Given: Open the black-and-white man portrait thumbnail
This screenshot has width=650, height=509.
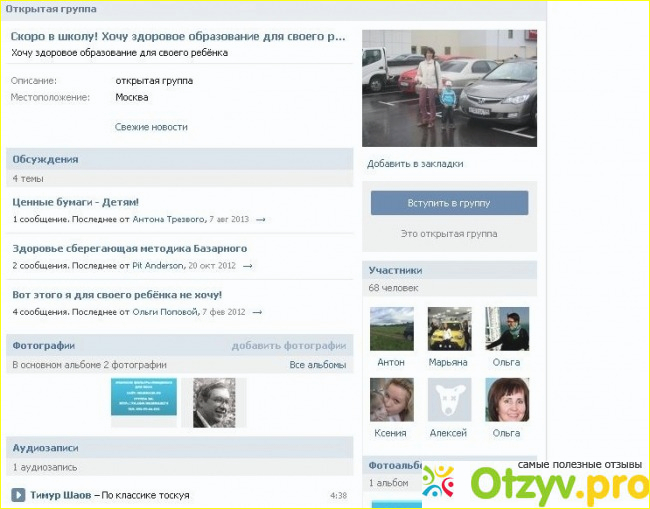Looking at the screenshot, I should [214, 402].
